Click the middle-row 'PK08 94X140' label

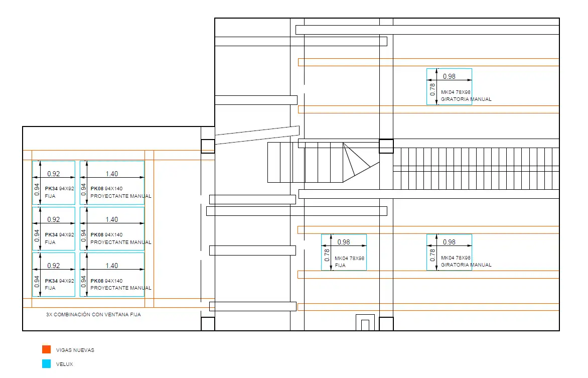pyautogui.click(x=106, y=234)
